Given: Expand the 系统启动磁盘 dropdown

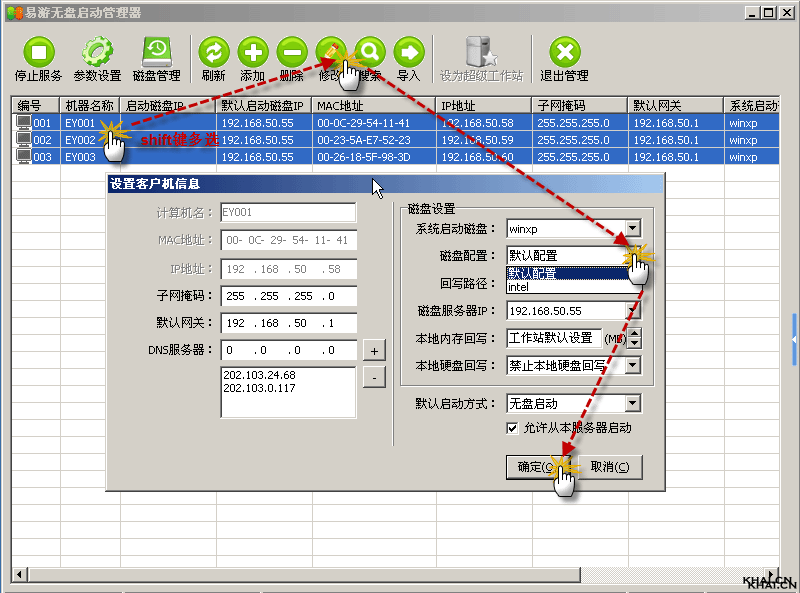Looking at the screenshot, I should pos(632,229).
